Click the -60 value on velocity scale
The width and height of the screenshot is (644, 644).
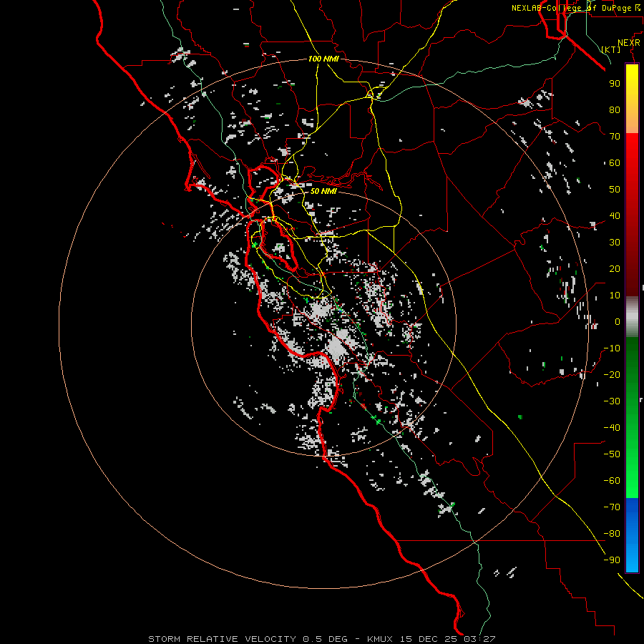pos(612,481)
